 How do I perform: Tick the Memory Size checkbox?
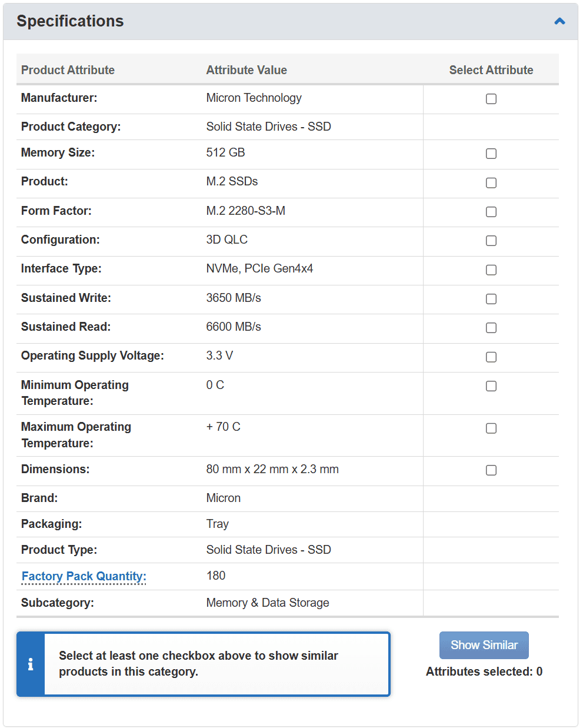coord(491,154)
